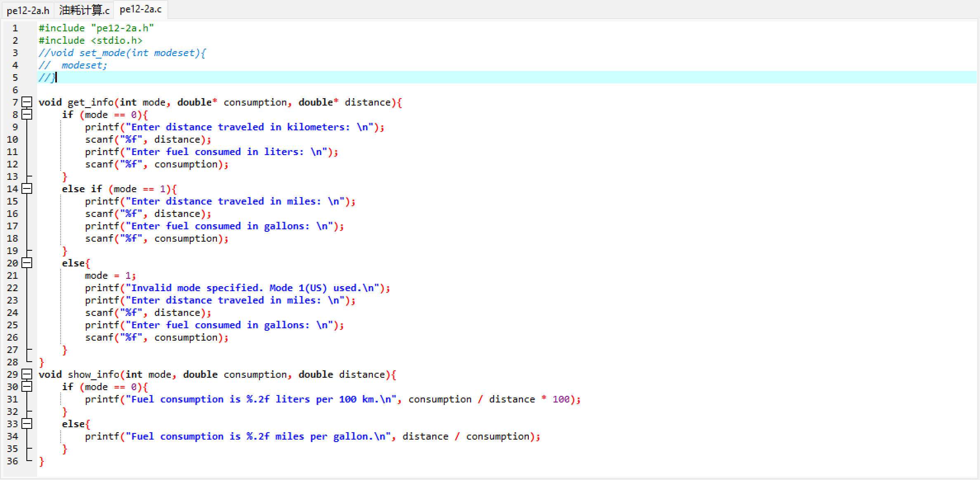Fold the else block at line 33
980x480 pixels.
coord(27,424)
